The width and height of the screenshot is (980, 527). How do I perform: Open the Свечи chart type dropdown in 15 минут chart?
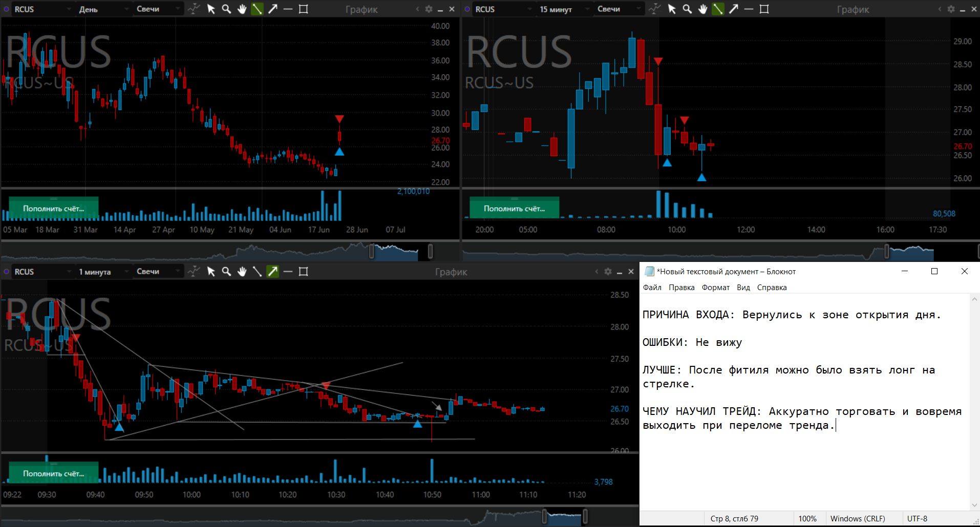[619, 9]
